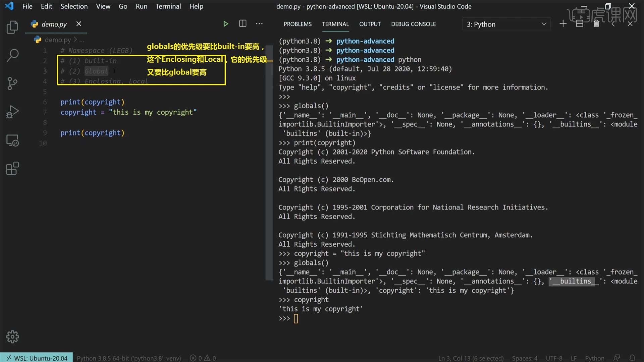Switch to the OUTPUT tab

coord(370,24)
